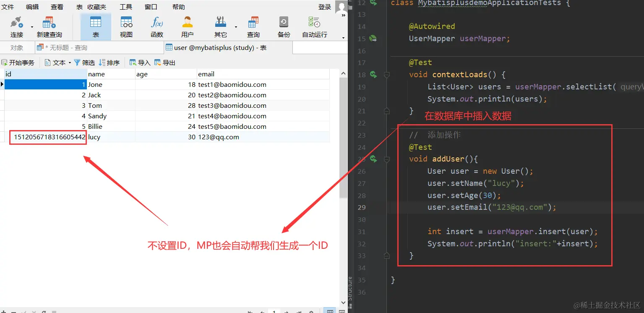Collapse fold marker at line 21
The width and height of the screenshot is (644, 313).
[x=387, y=111]
